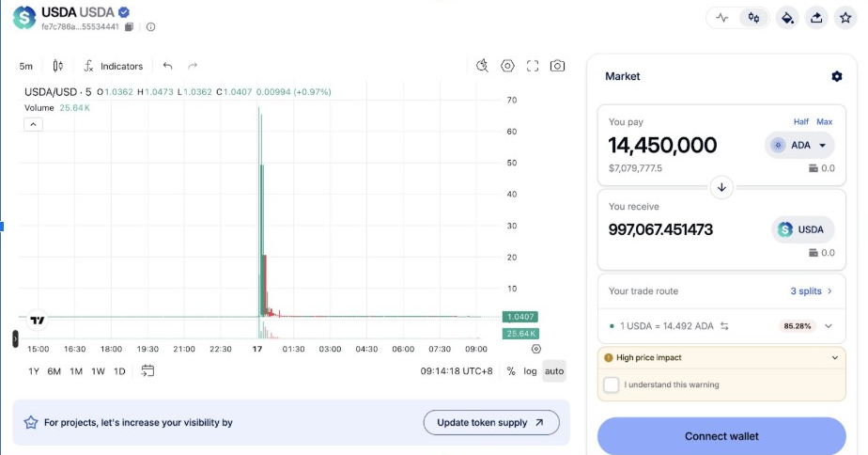Screen dimensions: 868x455
Task: Check 'I understand this warning' box
Action: (x=612, y=384)
